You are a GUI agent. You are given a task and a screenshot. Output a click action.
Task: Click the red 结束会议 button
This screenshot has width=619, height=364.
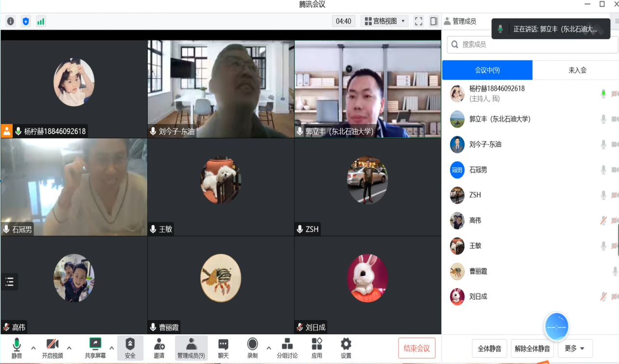pos(417,348)
